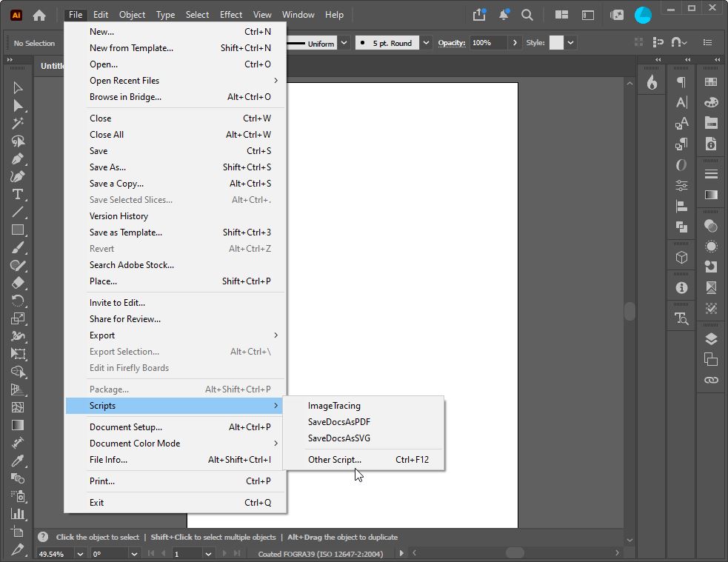Click the Home icon
This screenshot has width=728, height=562.
pyautogui.click(x=39, y=16)
